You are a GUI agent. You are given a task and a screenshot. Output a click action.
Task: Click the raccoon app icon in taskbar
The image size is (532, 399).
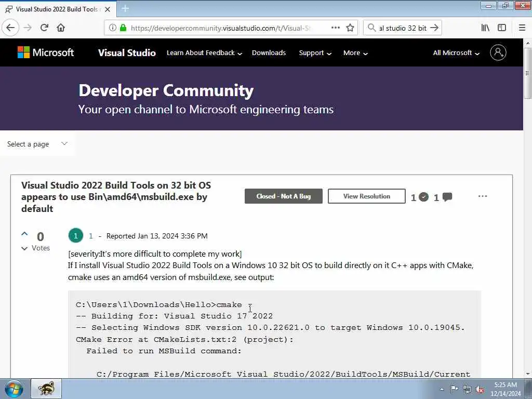point(46,389)
